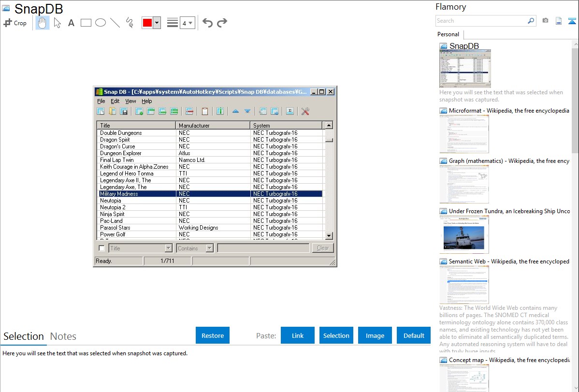Viewport: 579px width, 392px height.
Task: Click inside the Flamory search field
Action: click(x=481, y=21)
